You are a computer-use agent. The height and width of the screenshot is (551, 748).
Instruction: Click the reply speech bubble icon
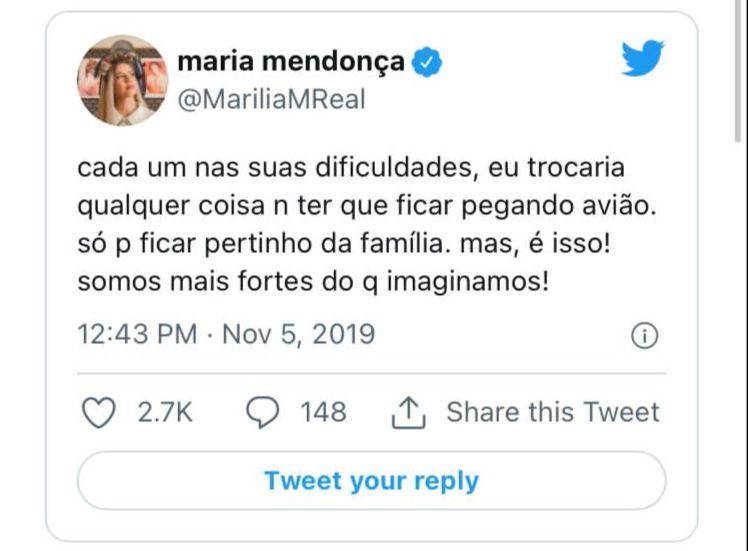click(262, 412)
